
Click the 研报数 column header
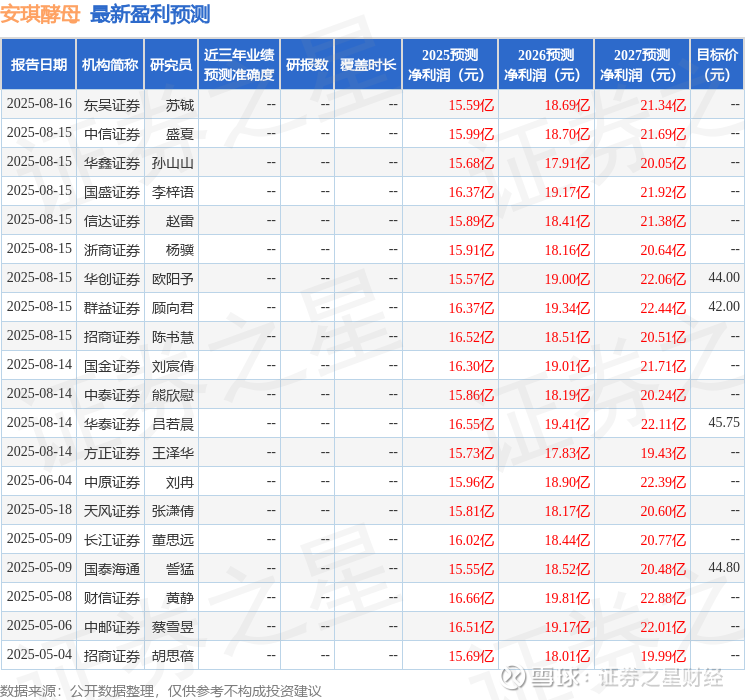[x=307, y=65]
